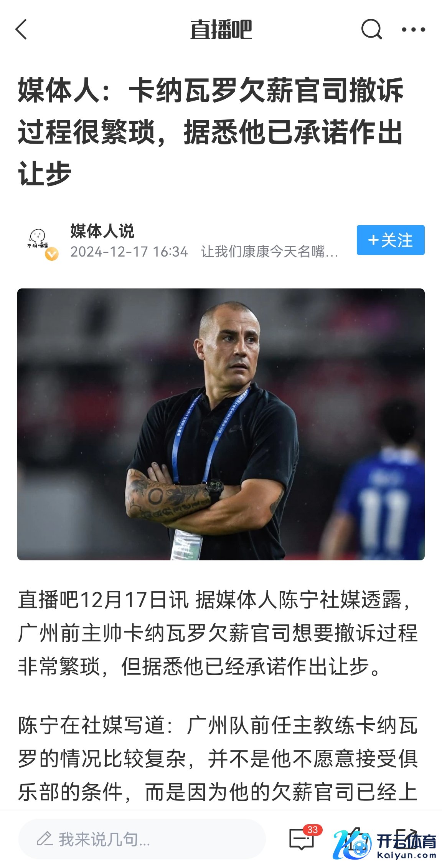Follow author with +关注 button
This screenshot has width=442, height=868.
click(x=391, y=240)
